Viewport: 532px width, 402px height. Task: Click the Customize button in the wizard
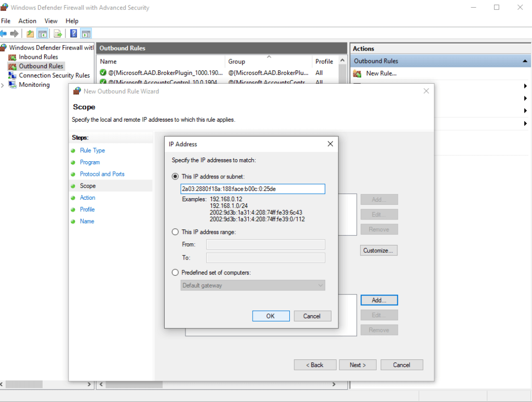click(x=378, y=250)
